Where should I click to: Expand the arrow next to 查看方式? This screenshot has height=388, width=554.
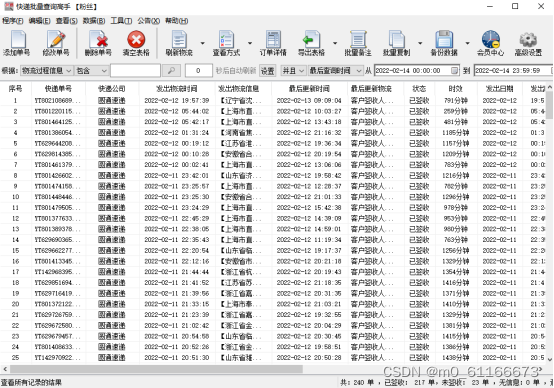point(250,43)
